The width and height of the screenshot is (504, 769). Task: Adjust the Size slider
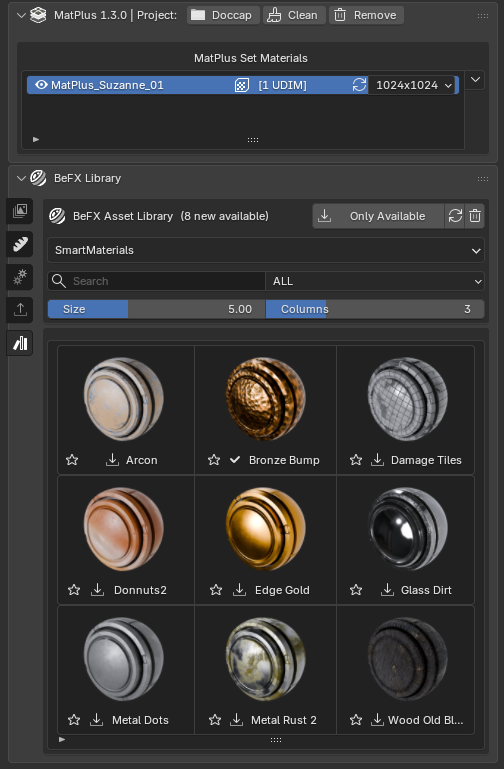(x=156, y=309)
